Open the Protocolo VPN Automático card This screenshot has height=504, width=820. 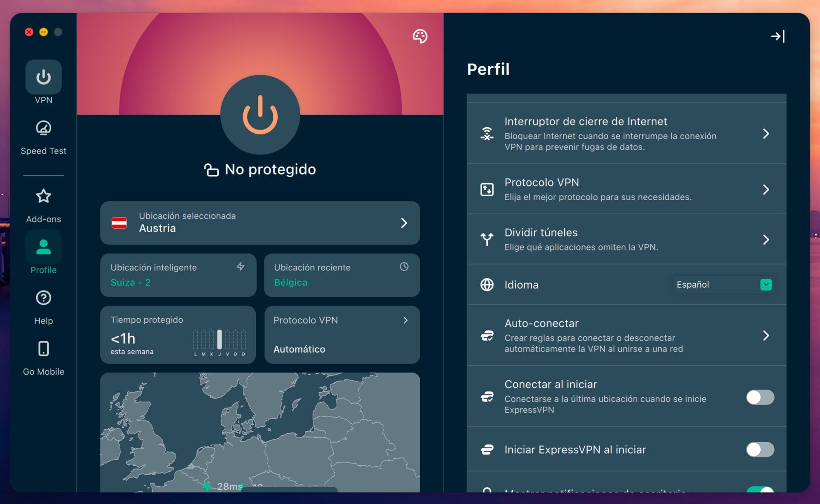click(342, 335)
